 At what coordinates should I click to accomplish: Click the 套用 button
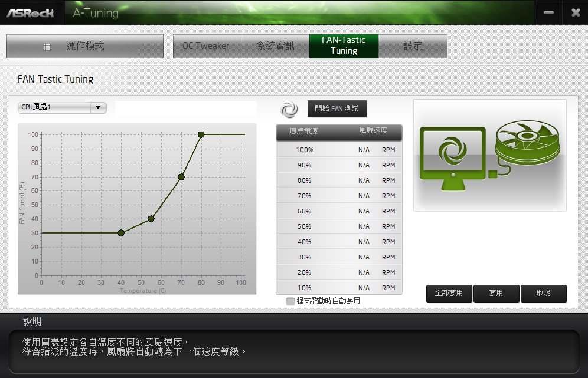tap(496, 293)
